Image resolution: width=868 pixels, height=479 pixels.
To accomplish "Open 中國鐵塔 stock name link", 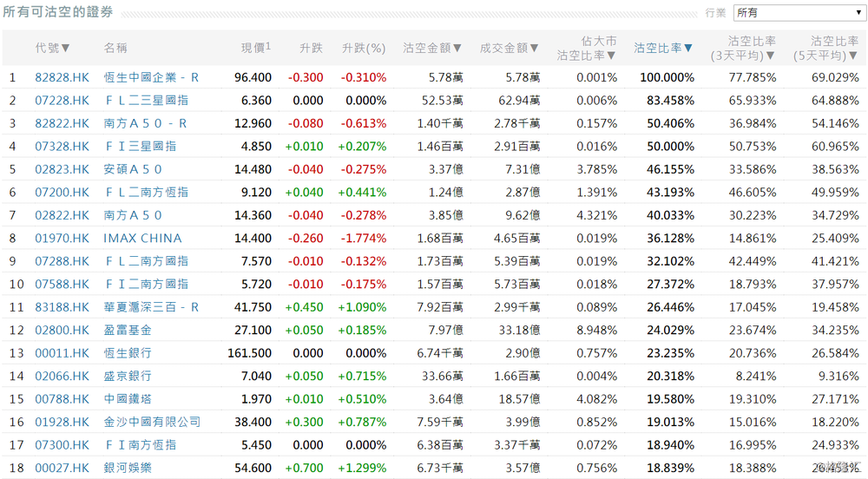I will click(x=128, y=399).
